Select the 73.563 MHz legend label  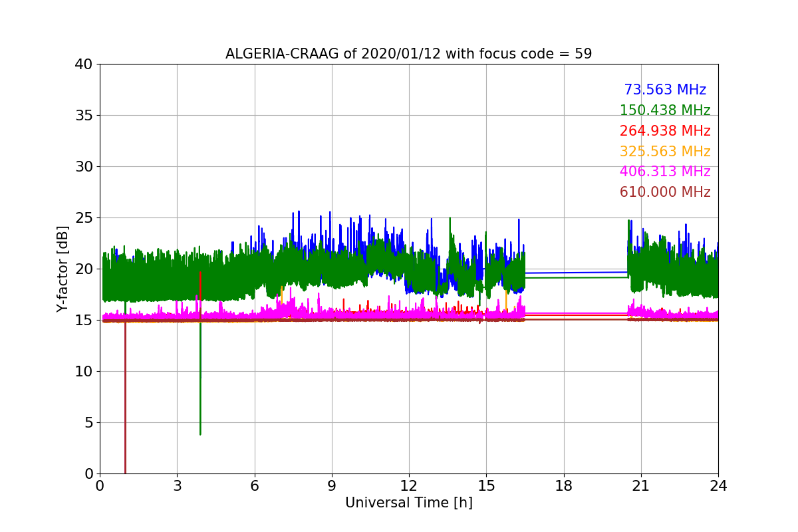click(665, 90)
